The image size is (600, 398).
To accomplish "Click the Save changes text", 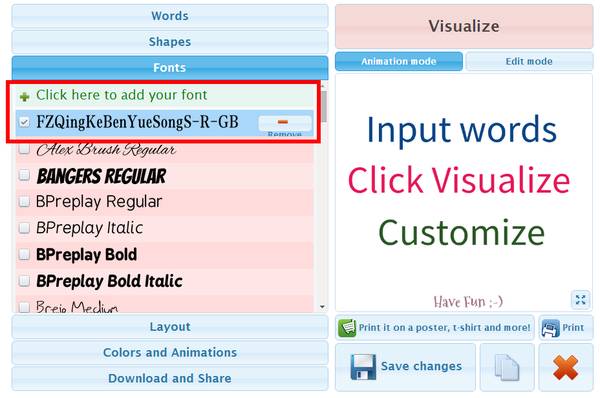I will pos(421,367).
